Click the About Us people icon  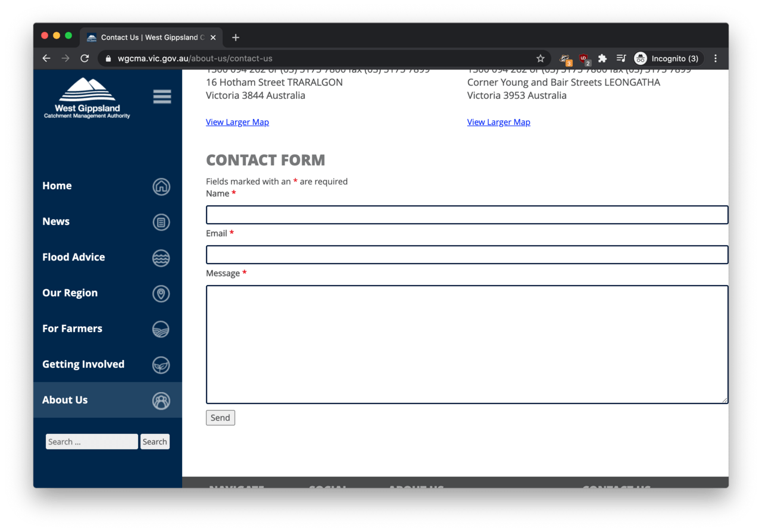click(161, 400)
